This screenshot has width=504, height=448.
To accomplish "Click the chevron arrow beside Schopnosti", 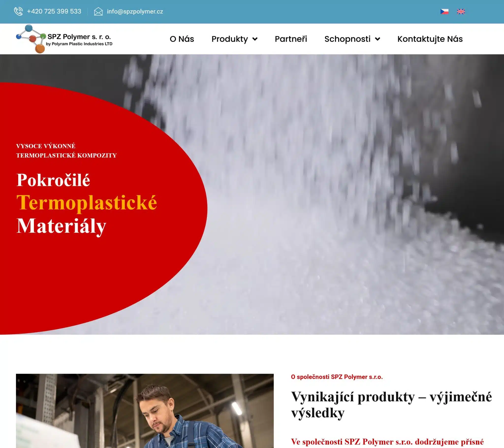I will 378,39.
